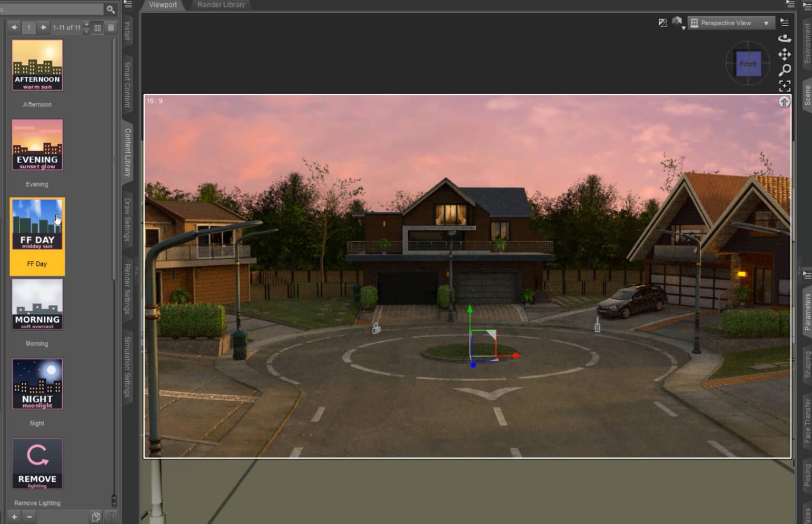Viewport: 812px width, 524px height.
Task: Open the Perspective View camera dropdown
Action: [731, 23]
